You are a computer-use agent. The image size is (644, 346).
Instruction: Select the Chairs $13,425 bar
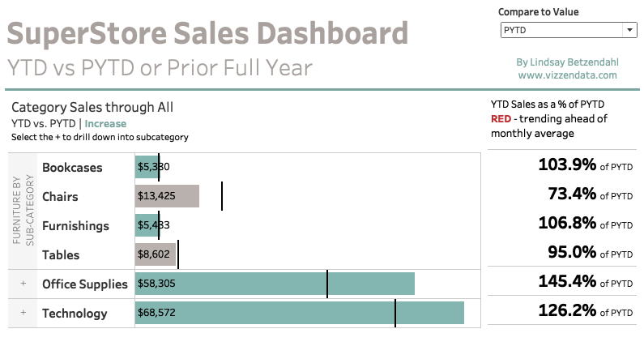click(167, 196)
